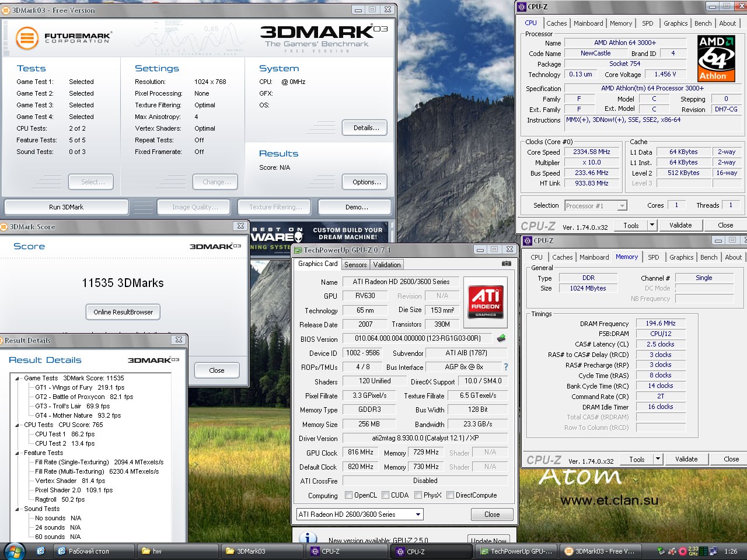Toggle the OpenCL checkbox
Image resolution: width=747 pixels, height=560 pixels.
coord(348,495)
